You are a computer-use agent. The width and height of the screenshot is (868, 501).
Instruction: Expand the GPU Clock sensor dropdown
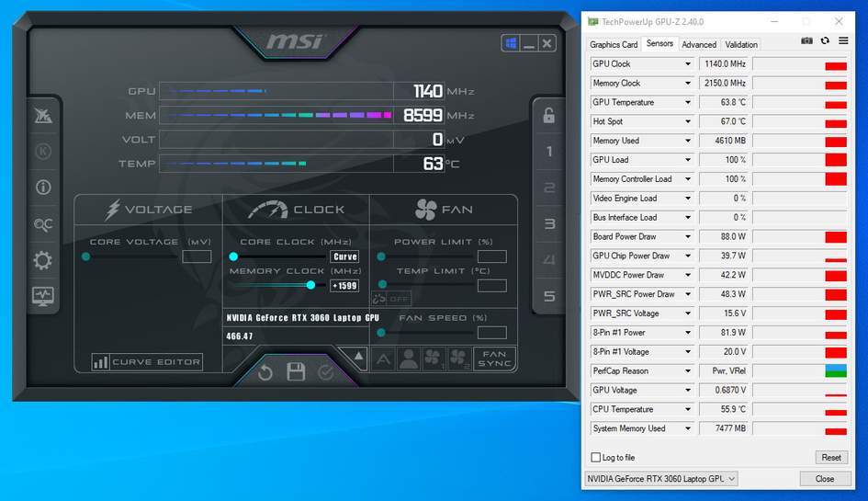687,64
